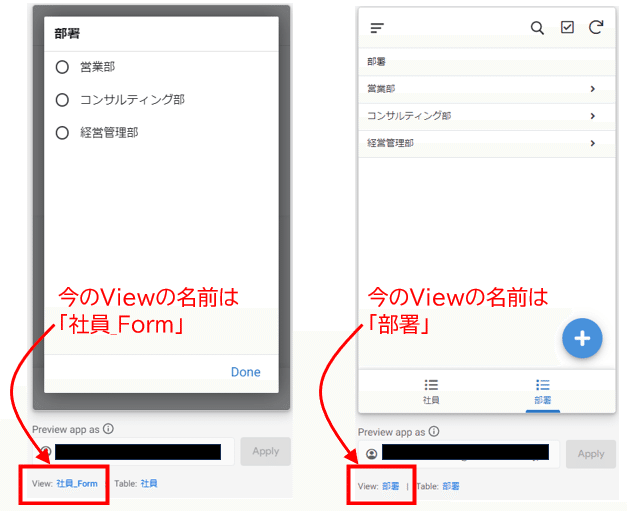Click the right preview email field
This screenshot has height=511, width=627.
pos(459,454)
